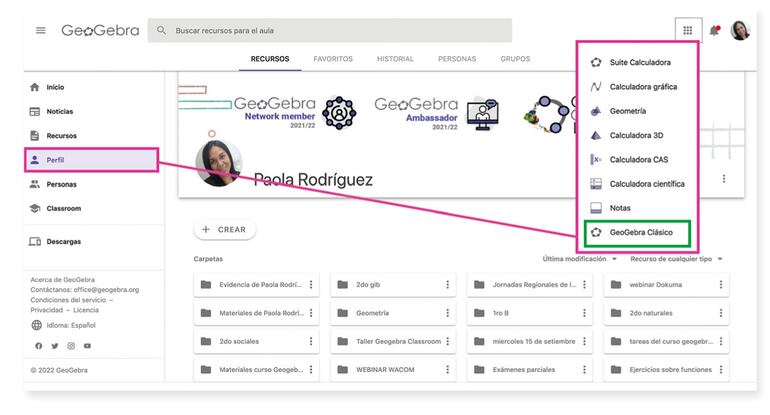Open Acerca de GeoGebra link
The height and width of the screenshot is (415, 770).
click(x=62, y=279)
